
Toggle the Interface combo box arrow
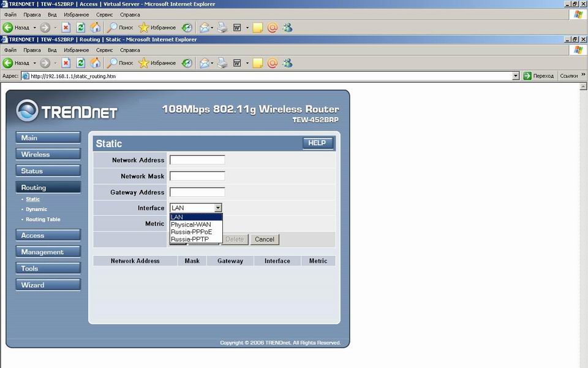(218, 208)
